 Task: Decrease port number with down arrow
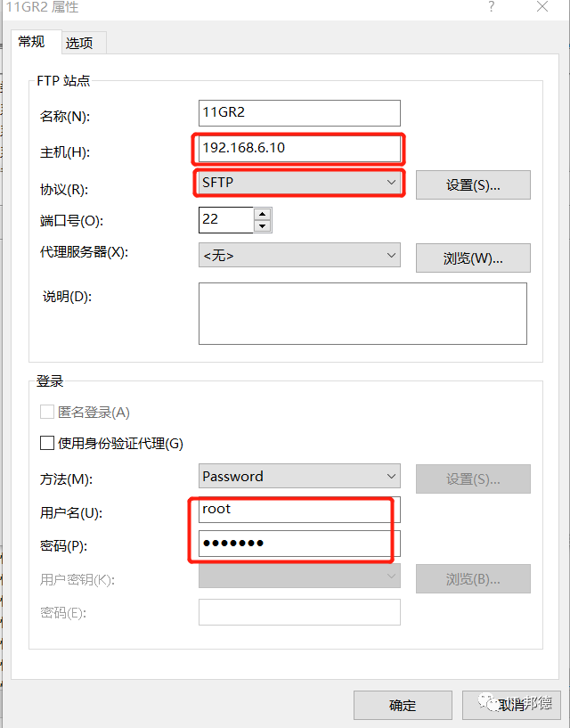coord(262,225)
